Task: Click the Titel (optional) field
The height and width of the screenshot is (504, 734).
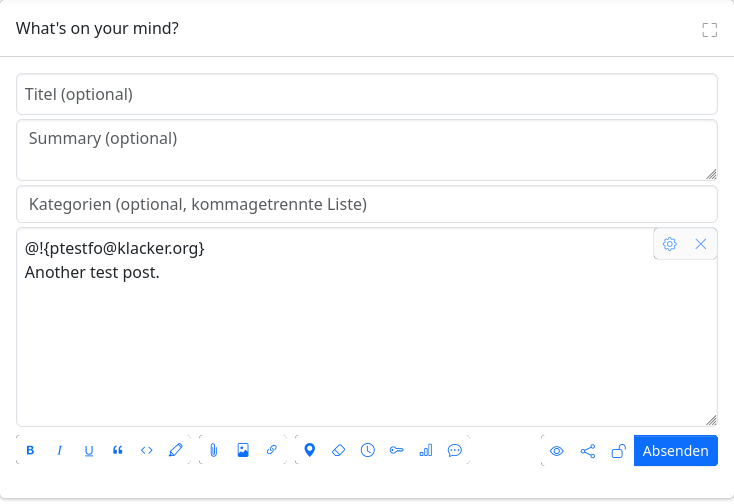Action: click(x=367, y=95)
